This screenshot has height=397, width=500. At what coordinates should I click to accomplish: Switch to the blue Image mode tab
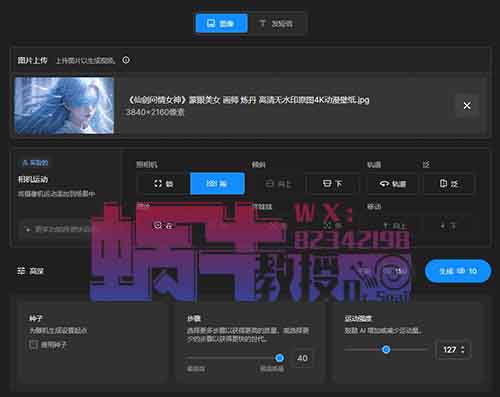pyautogui.click(x=221, y=23)
